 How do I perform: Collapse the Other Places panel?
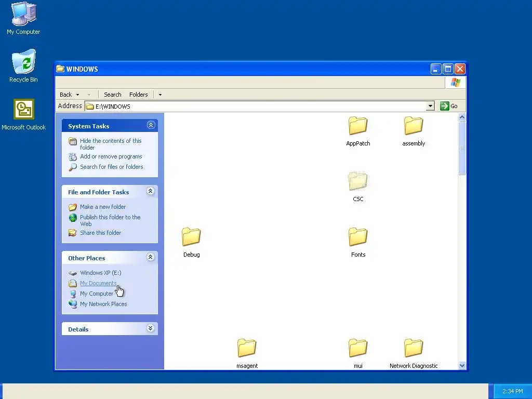coord(151,257)
